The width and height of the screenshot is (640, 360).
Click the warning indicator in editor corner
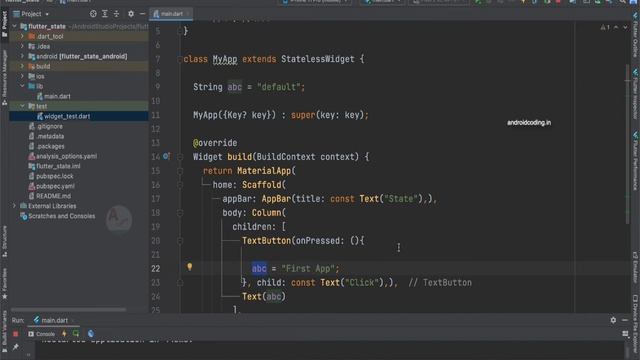click(605, 27)
